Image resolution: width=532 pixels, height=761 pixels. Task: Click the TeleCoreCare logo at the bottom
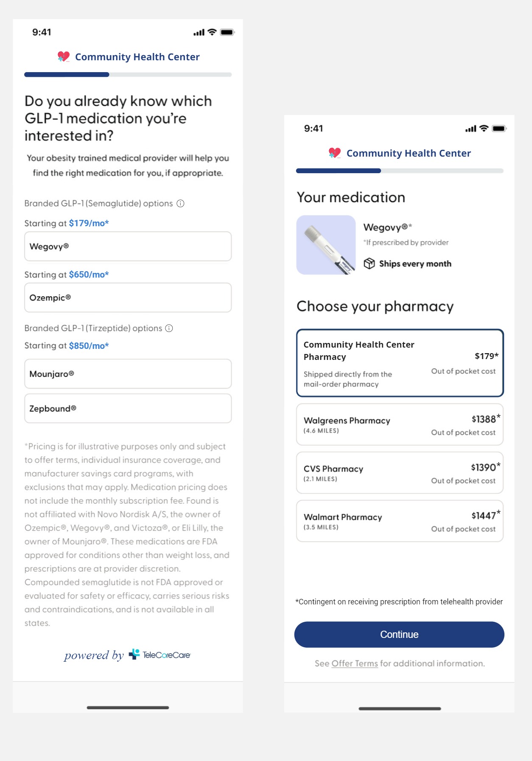(x=160, y=655)
